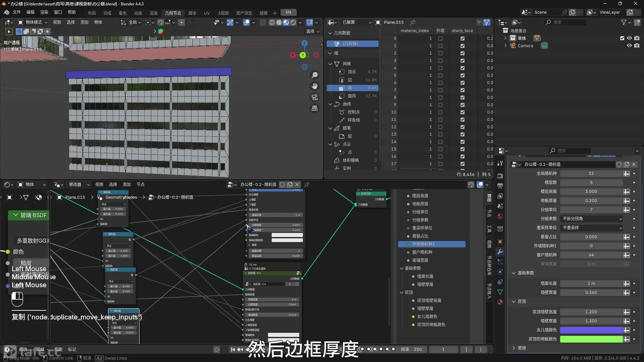Toggle proportional editing icon

pyautogui.click(x=181, y=22)
